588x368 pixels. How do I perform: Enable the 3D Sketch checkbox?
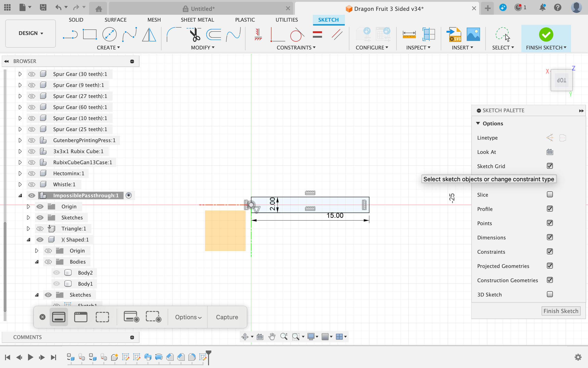click(x=550, y=294)
